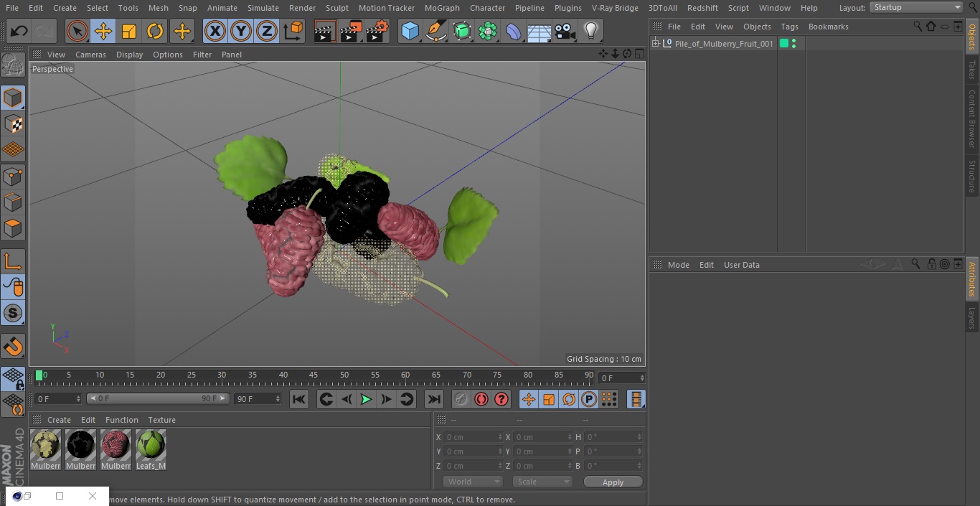
Task: Open viewport Display menu
Action: [129, 55]
